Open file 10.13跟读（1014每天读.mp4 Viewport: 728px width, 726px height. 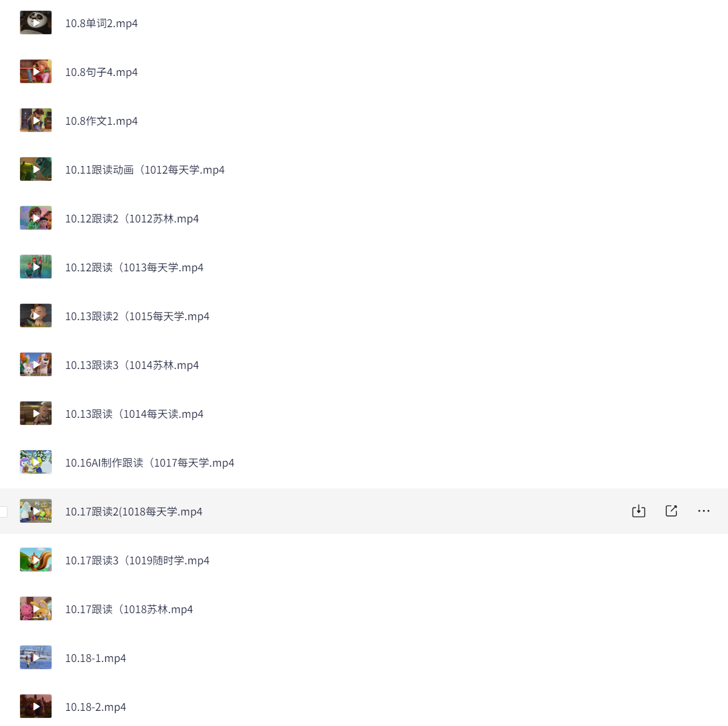pos(134,414)
